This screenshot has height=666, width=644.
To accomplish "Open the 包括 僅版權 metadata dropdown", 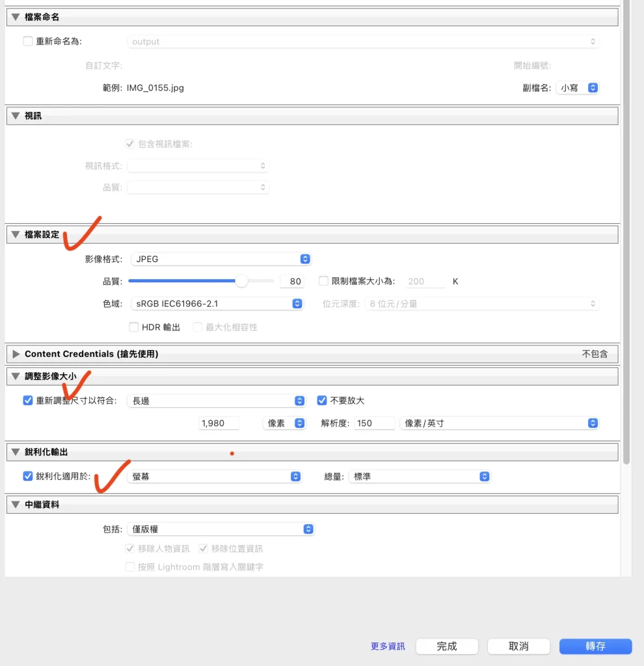I will [221, 529].
